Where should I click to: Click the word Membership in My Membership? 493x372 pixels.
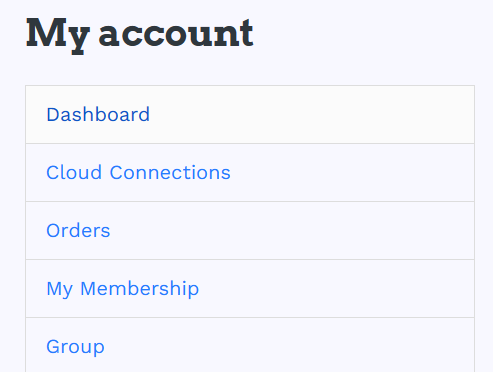pyautogui.click(x=140, y=288)
